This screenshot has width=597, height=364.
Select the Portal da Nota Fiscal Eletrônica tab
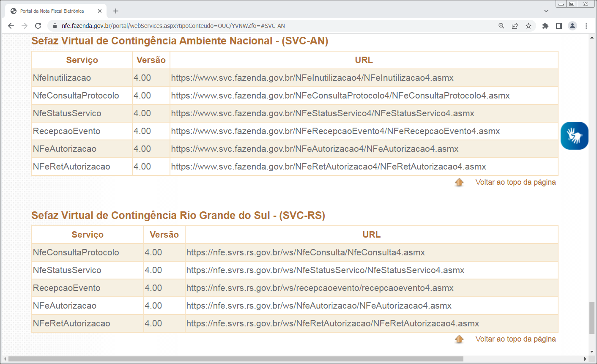tap(52, 11)
